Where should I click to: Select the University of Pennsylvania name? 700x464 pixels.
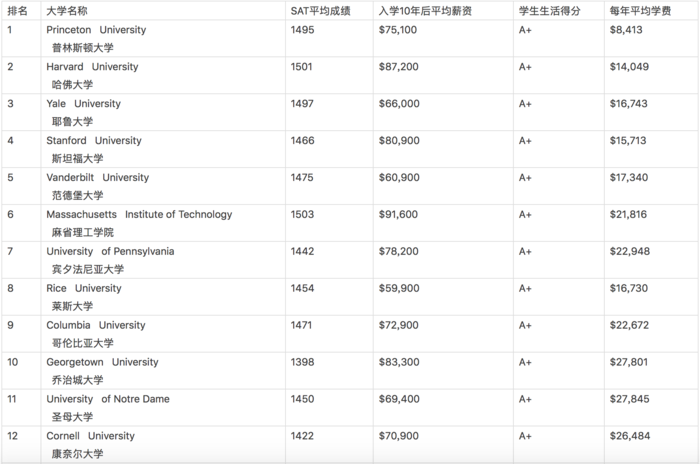click(x=110, y=252)
